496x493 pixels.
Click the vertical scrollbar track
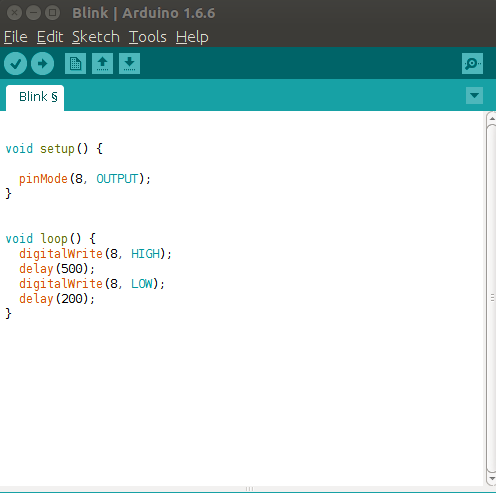click(x=491, y=298)
